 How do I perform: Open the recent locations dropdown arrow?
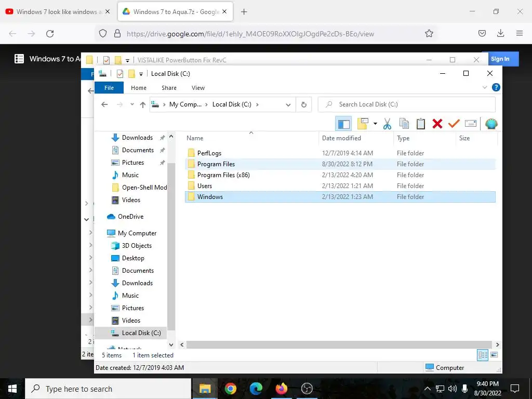(x=132, y=104)
